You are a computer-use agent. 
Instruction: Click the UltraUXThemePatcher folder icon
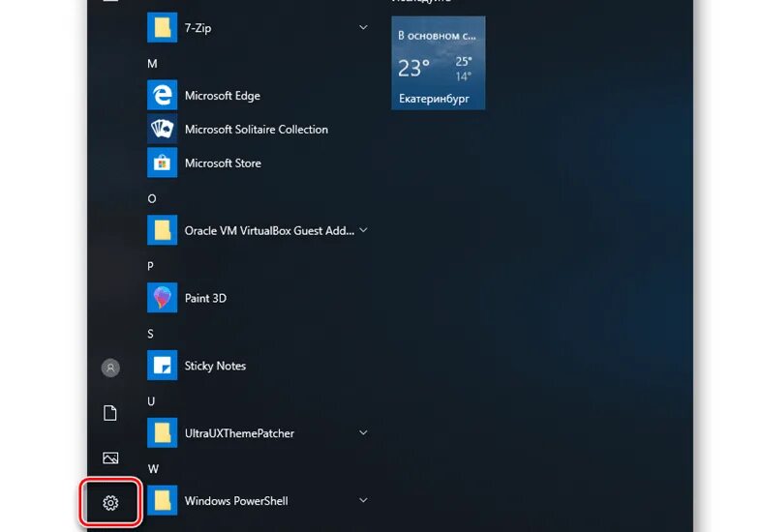162,432
